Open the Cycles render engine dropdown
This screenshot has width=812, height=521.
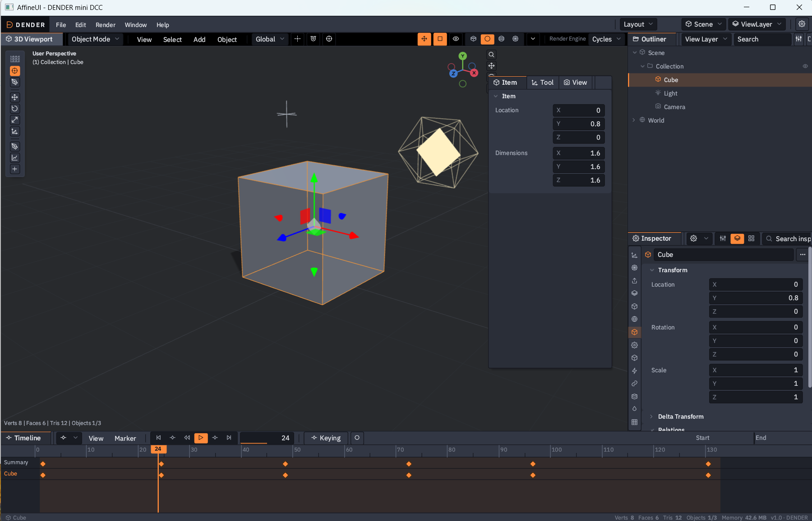coord(606,39)
